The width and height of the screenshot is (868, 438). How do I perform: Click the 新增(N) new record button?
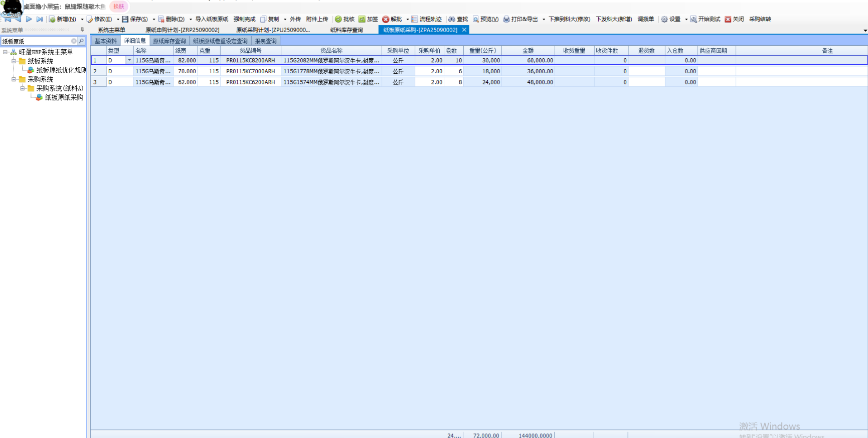point(63,19)
